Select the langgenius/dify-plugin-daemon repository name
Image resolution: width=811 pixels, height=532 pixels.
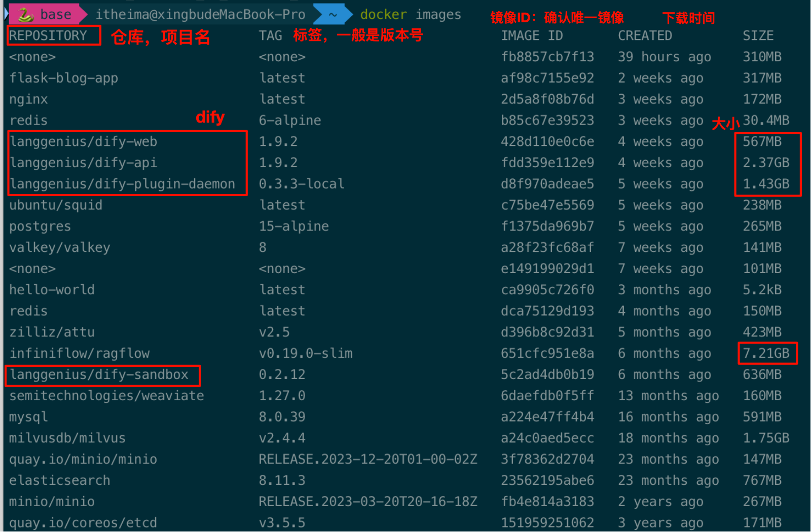[122, 184]
